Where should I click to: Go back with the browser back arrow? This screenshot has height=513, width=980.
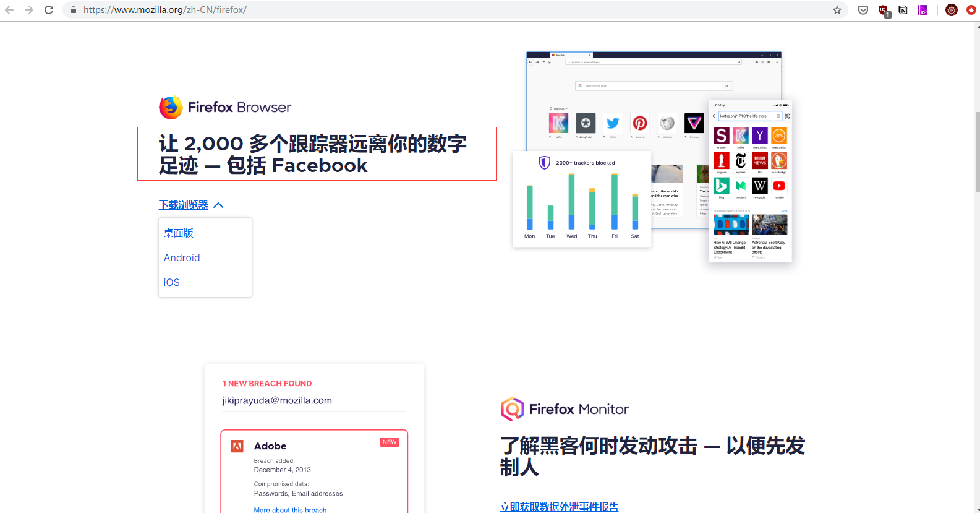(9, 10)
